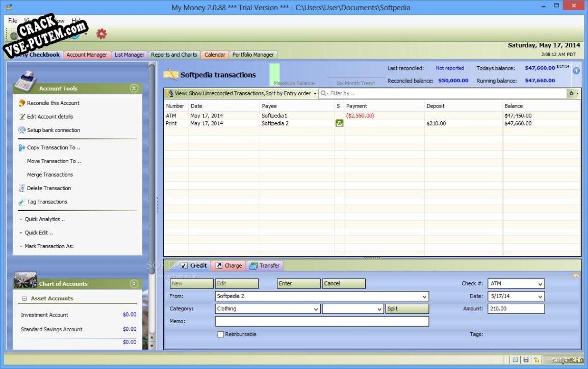Click in the Amount field showing 210.00
Image resolution: width=588 pixels, height=369 pixels.
click(x=516, y=309)
